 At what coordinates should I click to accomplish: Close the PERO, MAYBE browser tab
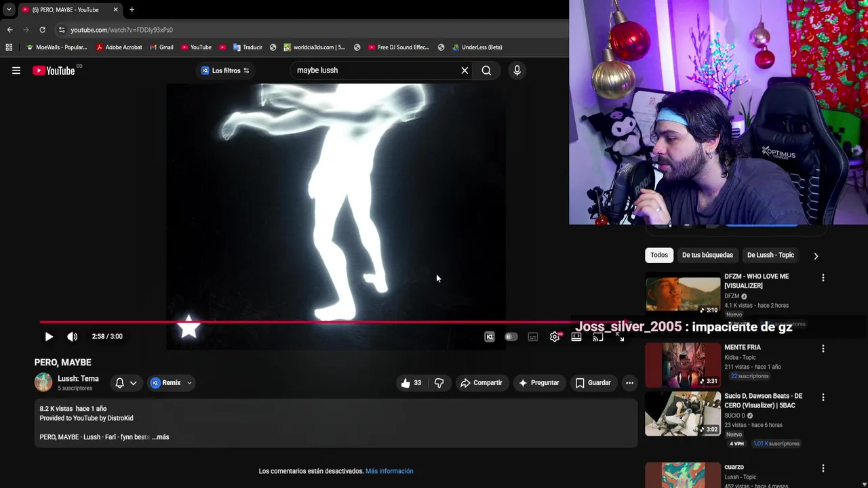115,9
